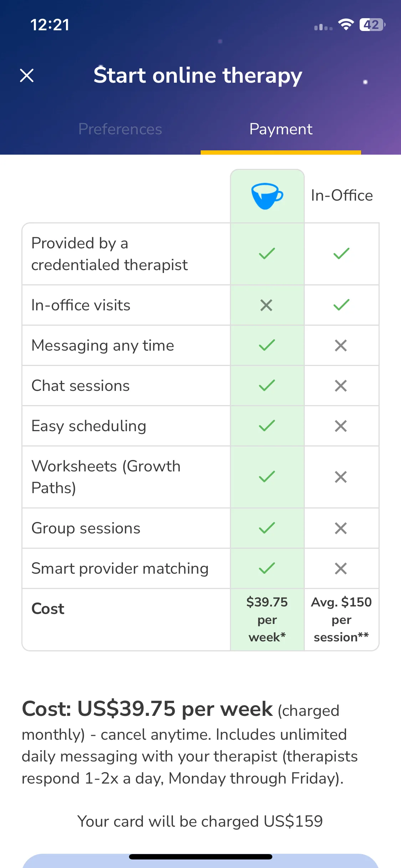401x868 pixels.
Task: Tap the blue teacup logo icon
Action: pyautogui.click(x=267, y=196)
